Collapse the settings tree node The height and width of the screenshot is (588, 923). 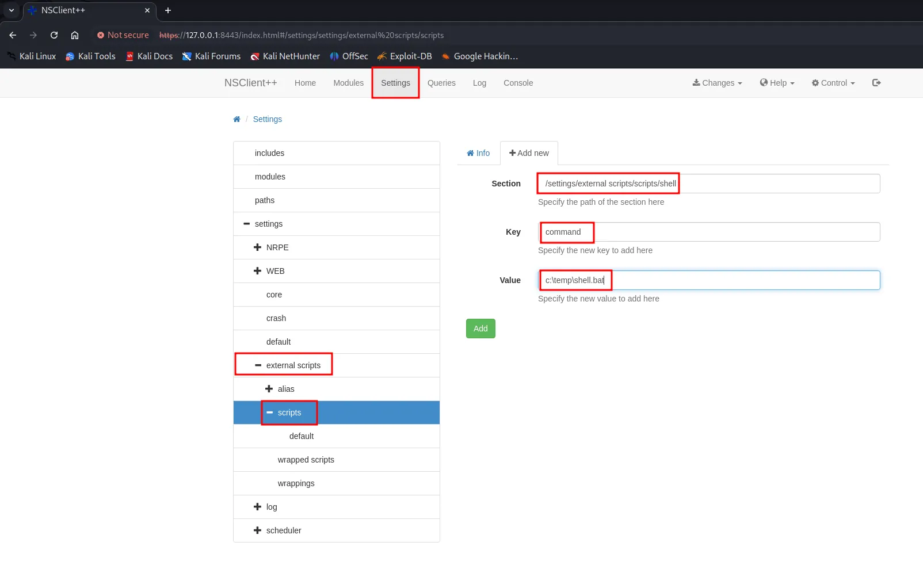coord(247,224)
